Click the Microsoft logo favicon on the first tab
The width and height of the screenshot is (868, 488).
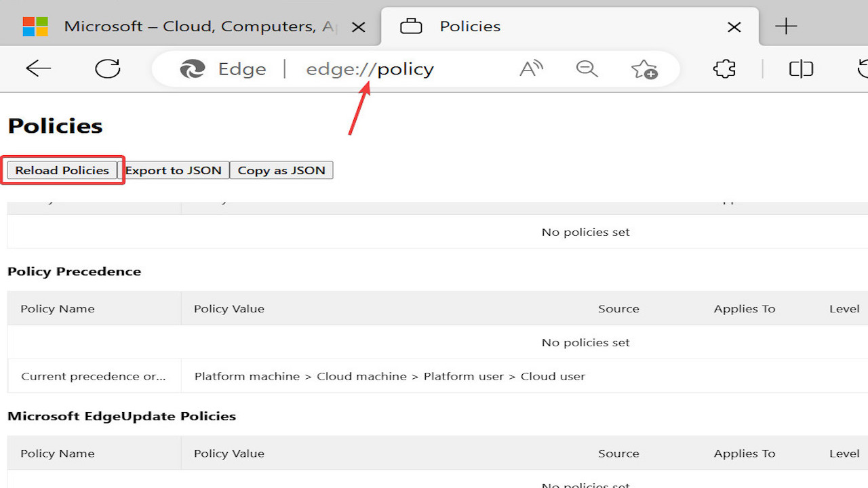coord(35,26)
